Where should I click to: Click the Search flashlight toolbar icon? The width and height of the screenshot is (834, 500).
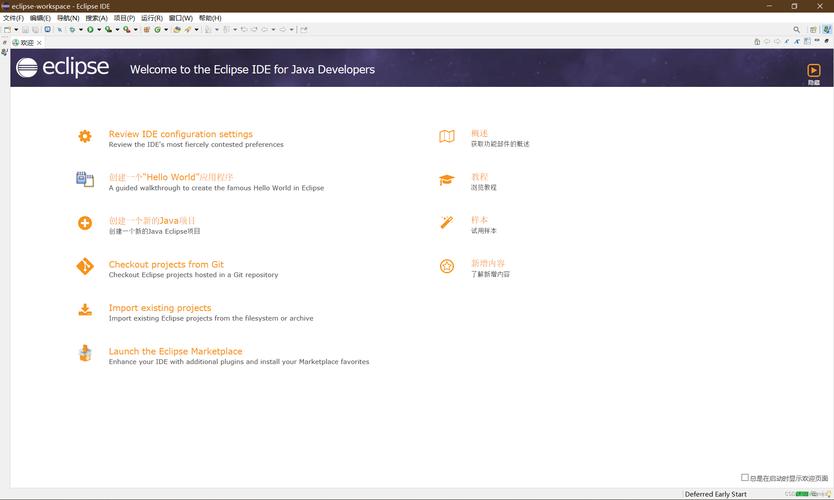point(188,30)
